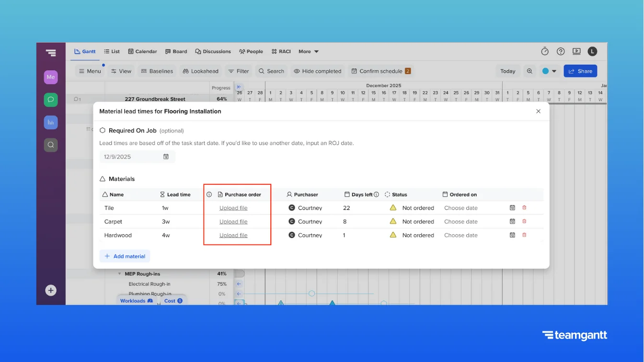The height and width of the screenshot is (362, 644).
Task: Click the Add material button
Action: click(125, 256)
